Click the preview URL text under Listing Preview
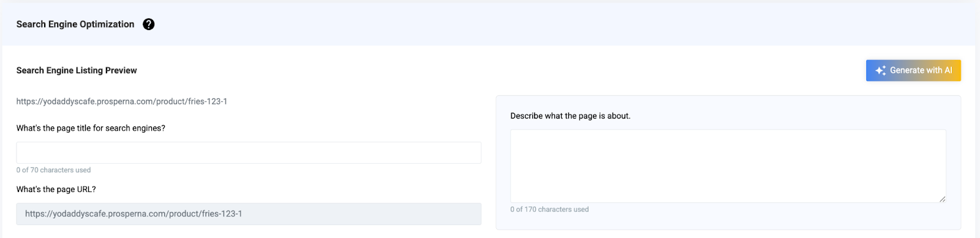 tap(122, 101)
